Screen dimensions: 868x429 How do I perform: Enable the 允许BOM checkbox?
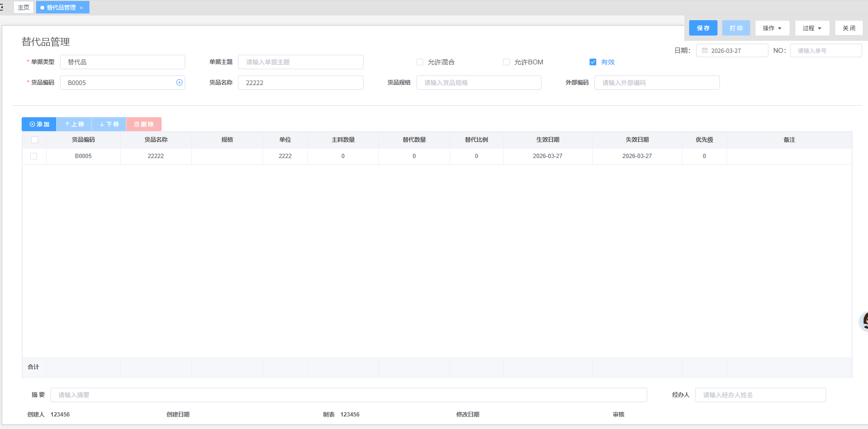[506, 62]
